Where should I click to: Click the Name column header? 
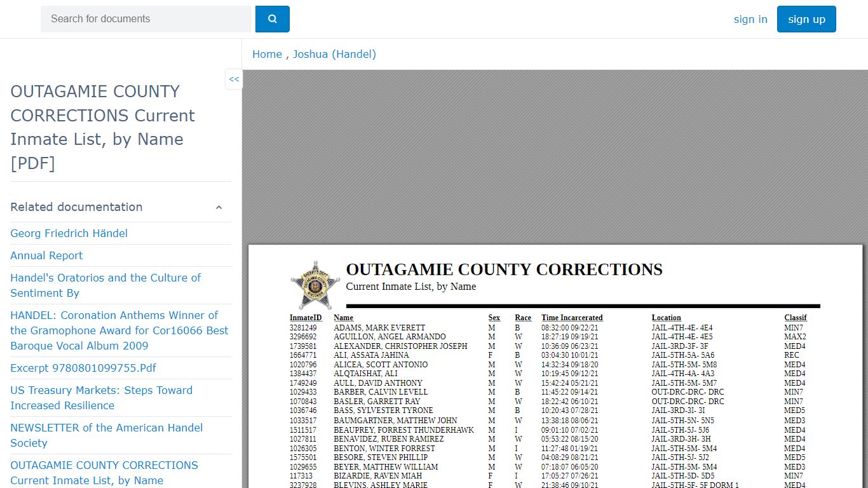tap(343, 318)
